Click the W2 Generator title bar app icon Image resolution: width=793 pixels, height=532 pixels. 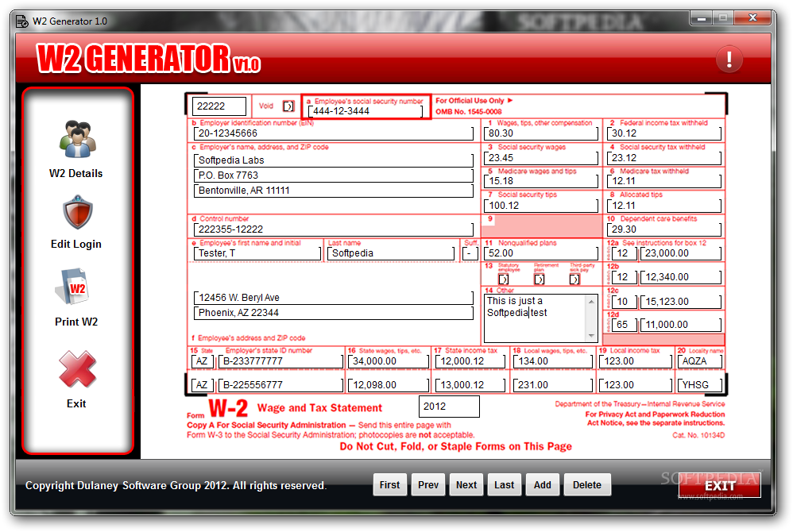click(21, 21)
